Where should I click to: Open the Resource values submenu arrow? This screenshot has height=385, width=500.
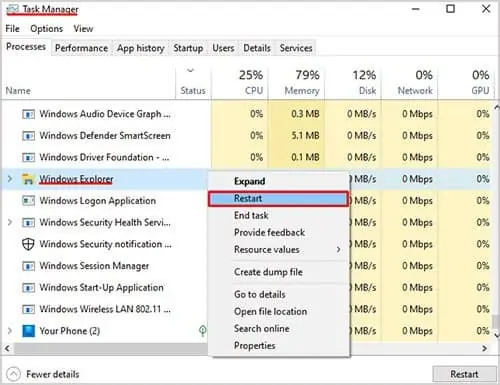click(x=338, y=250)
